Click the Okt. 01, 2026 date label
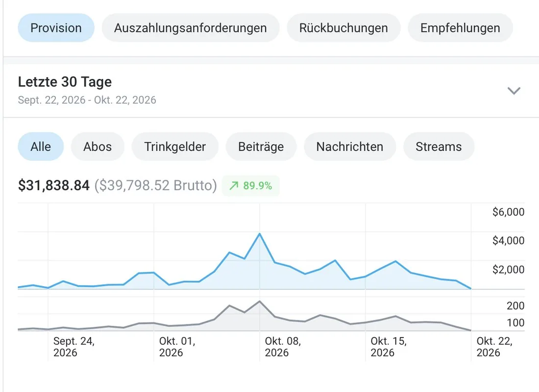 point(177,346)
